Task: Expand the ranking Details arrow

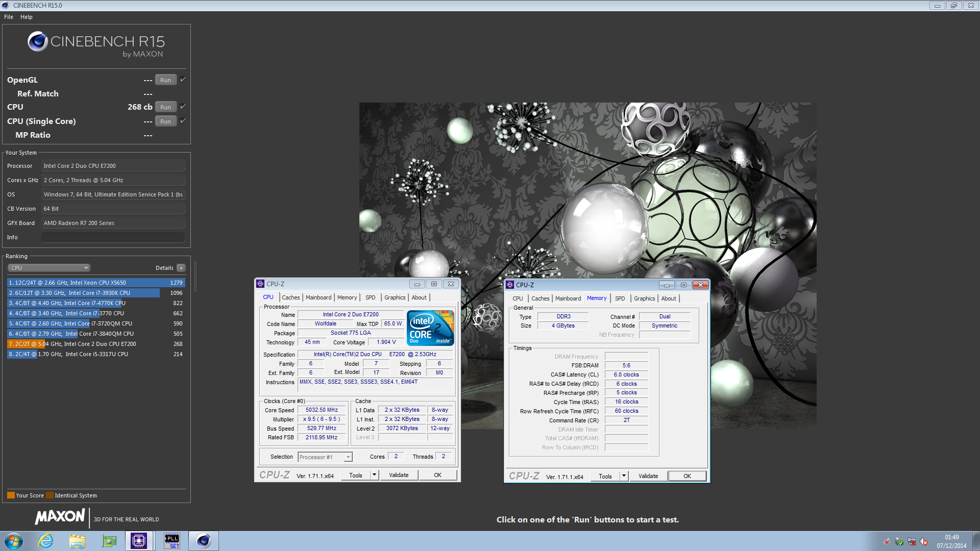Action: 181,268
